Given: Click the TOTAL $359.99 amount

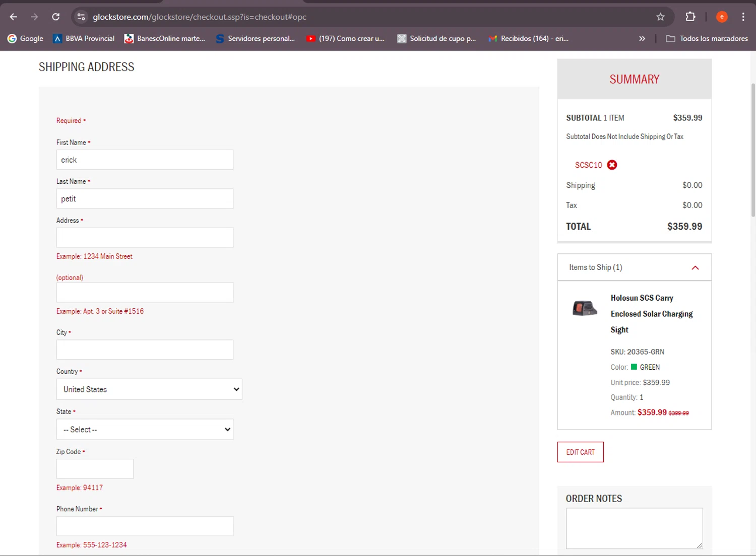Looking at the screenshot, I should coord(684,227).
